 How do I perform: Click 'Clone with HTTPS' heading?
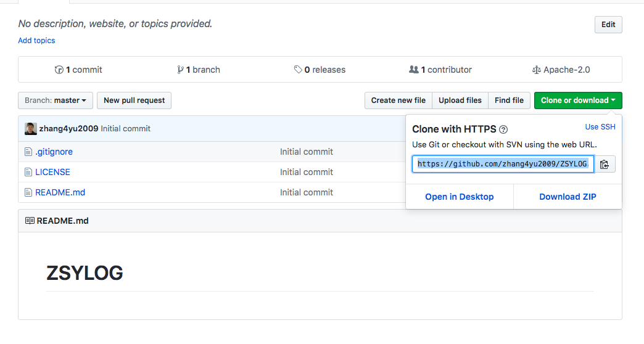coord(454,129)
